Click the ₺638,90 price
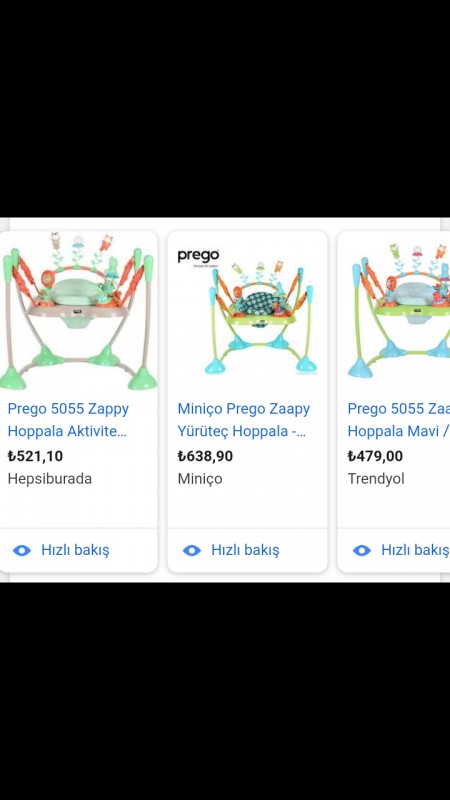The width and height of the screenshot is (450, 800). coord(205,456)
